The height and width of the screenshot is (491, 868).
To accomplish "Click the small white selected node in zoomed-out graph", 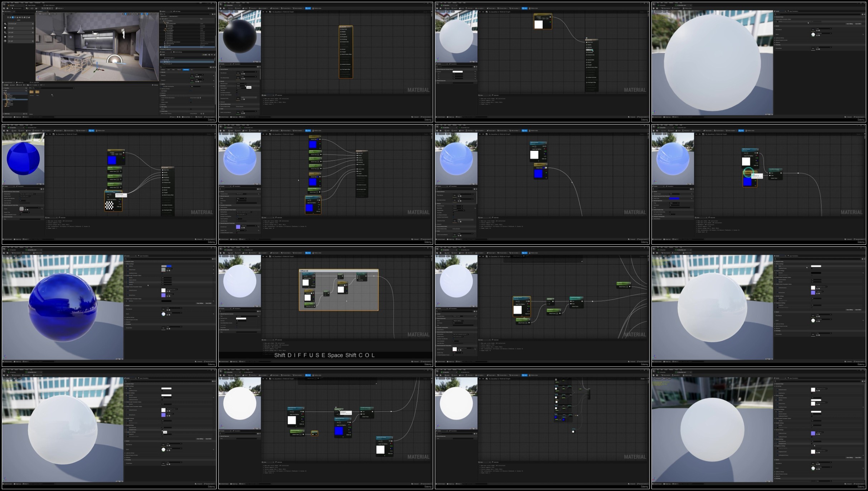I will (x=573, y=431).
